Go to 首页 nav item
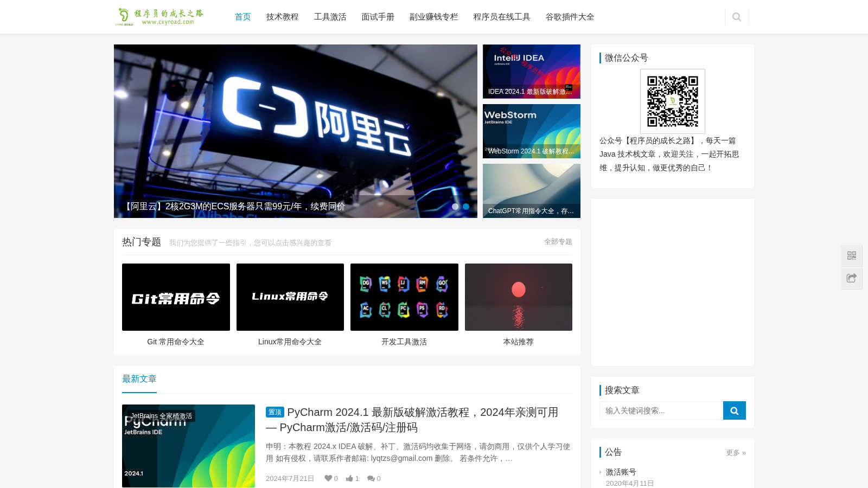 tap(242, 17)
